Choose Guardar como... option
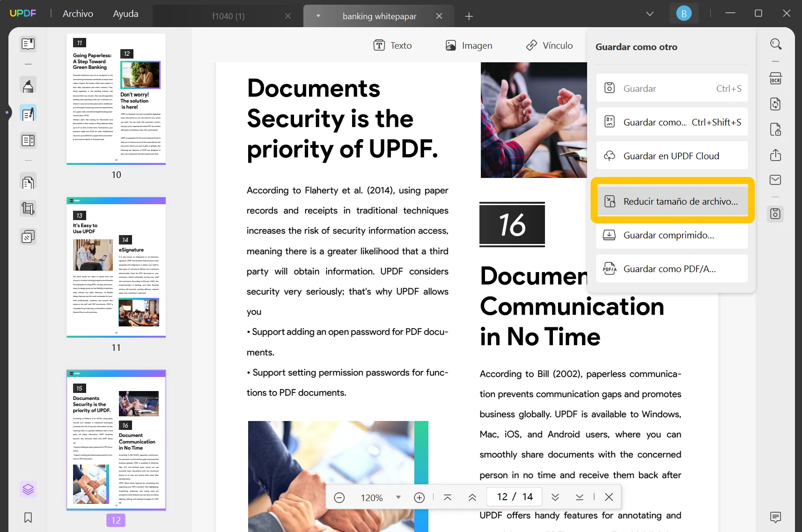Screen dimensions: 802x532 [672, 122]
